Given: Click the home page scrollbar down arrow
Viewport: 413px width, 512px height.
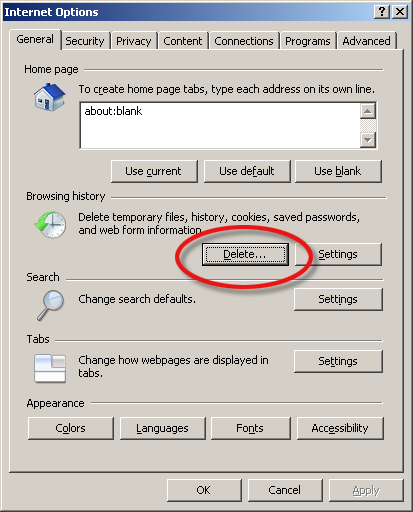Looking at the screenshot, I should [368, 140].
